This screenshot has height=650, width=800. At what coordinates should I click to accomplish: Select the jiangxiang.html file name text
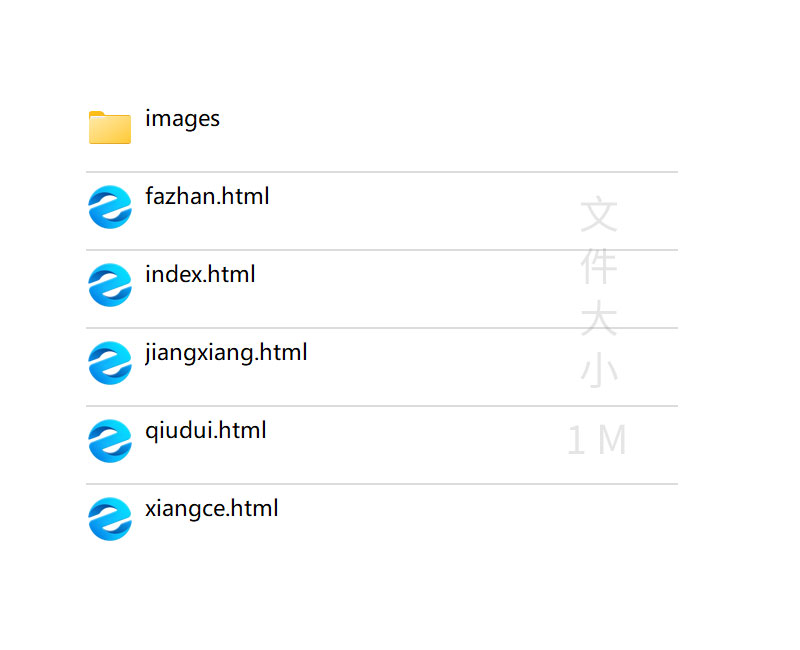tap(226, 353)
